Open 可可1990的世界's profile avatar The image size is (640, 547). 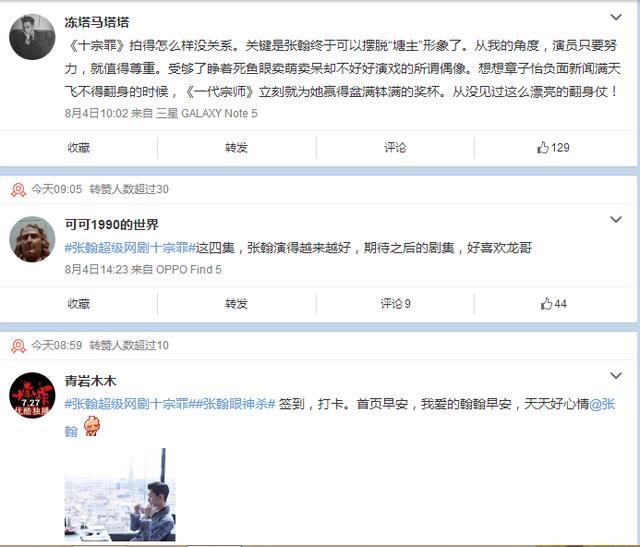tap(32, 239)
